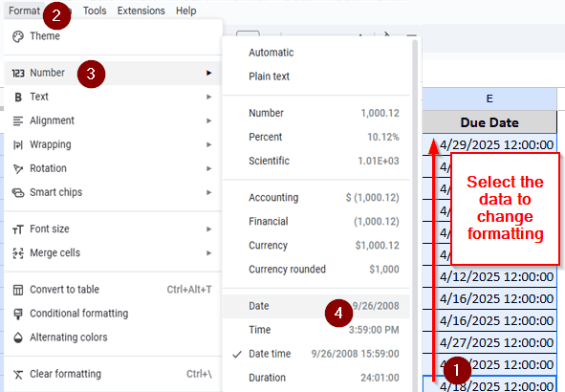Expand the Text submenu arrow
This screenshot has height=392, width=565.
pos(209,97)
